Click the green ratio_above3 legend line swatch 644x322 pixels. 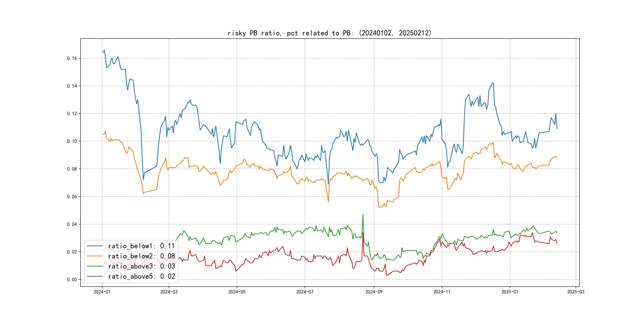(94, 266)
